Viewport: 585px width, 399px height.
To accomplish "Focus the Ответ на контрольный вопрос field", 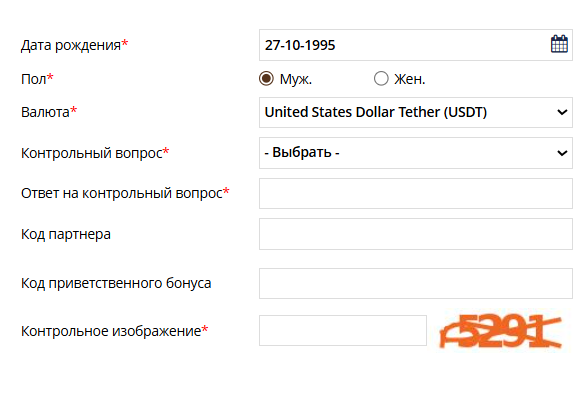I will point(416,193).
